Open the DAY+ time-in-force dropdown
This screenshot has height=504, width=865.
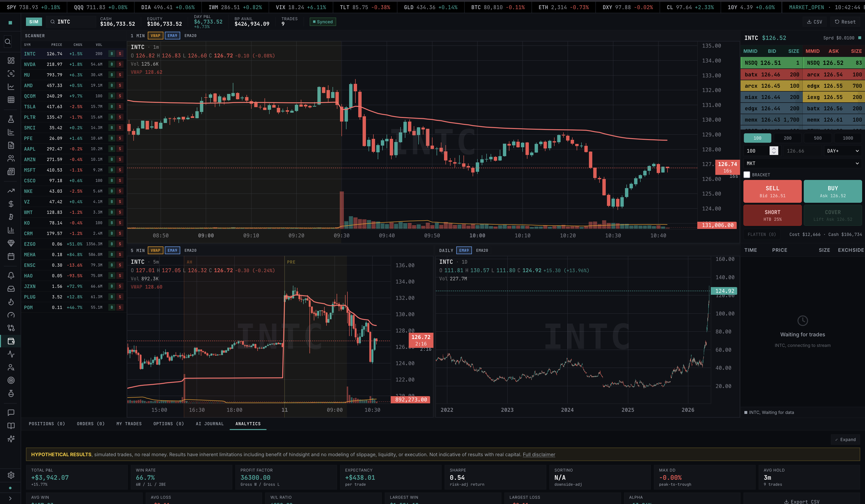pos(842,151)
